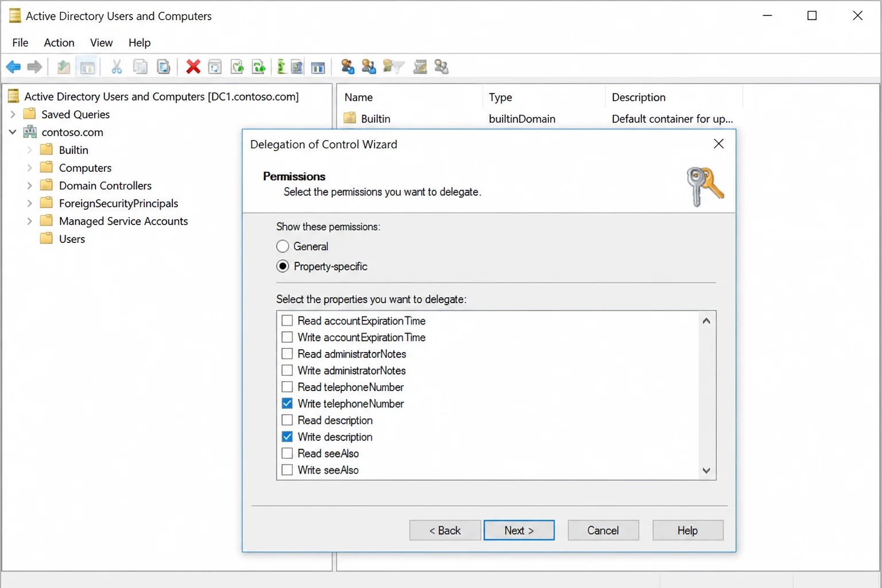Click the blue Back arrow in toolbar

pyautogui.click(x=13, y=67)
